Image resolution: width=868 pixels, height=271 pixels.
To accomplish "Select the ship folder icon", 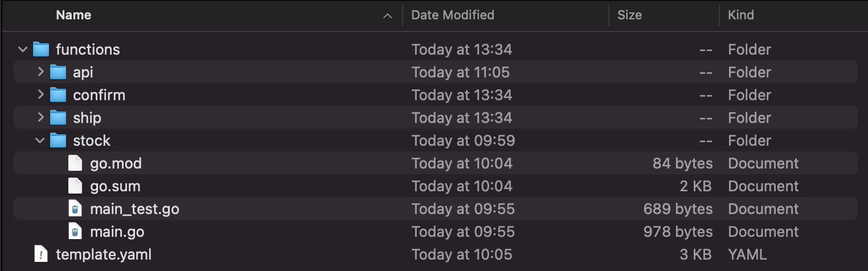I will [58, 118].
